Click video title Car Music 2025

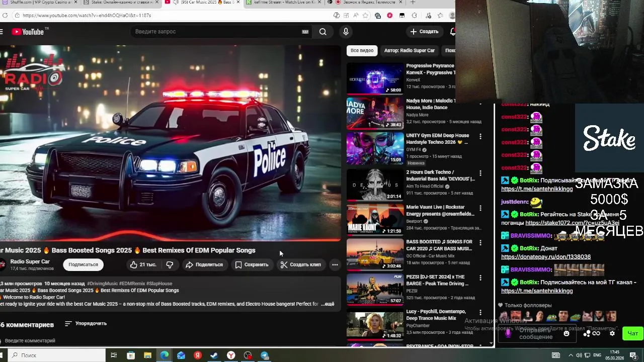[128, 250]
